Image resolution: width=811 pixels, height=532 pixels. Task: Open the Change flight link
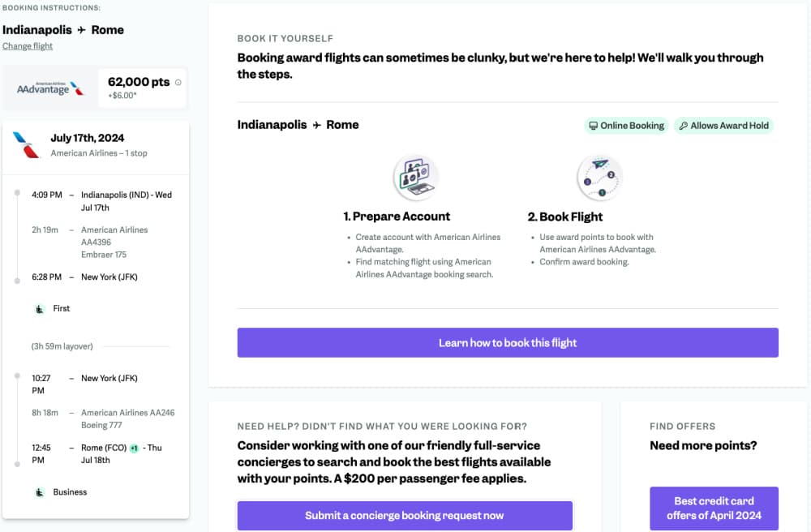pyautogui.click(x=28, y=46)
